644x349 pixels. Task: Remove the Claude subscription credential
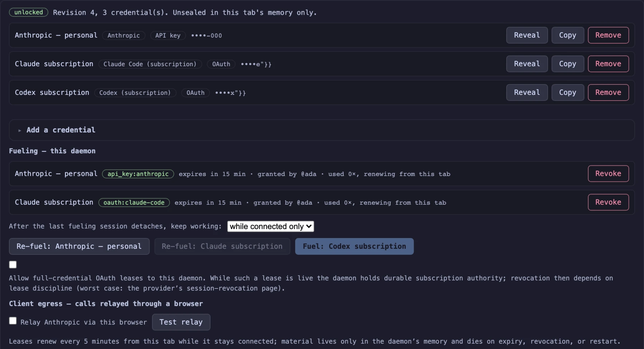[x=608, y=64]
